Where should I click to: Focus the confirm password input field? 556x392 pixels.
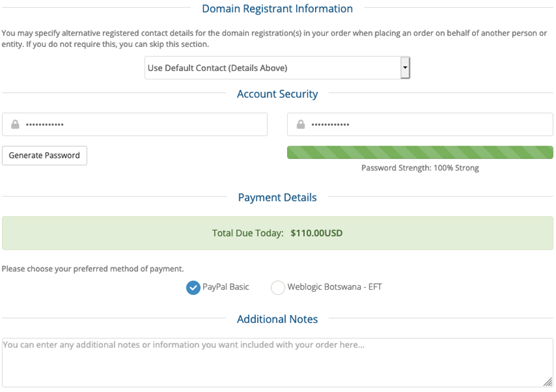(420, 124)
